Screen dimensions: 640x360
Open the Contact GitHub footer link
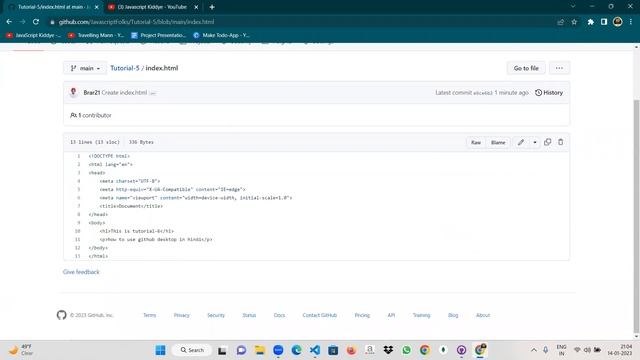(320, 315)
